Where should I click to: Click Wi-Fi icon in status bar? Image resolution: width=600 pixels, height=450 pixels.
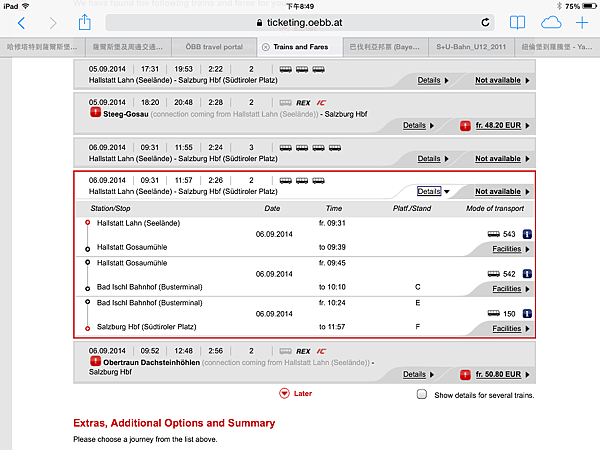tap(26, 6)
